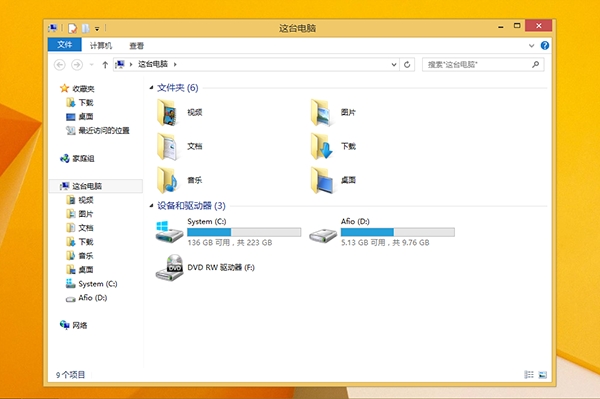Switch to the 计算机 ribbon tab
This screenshot has width=600, height=399.
pos(101,46)
